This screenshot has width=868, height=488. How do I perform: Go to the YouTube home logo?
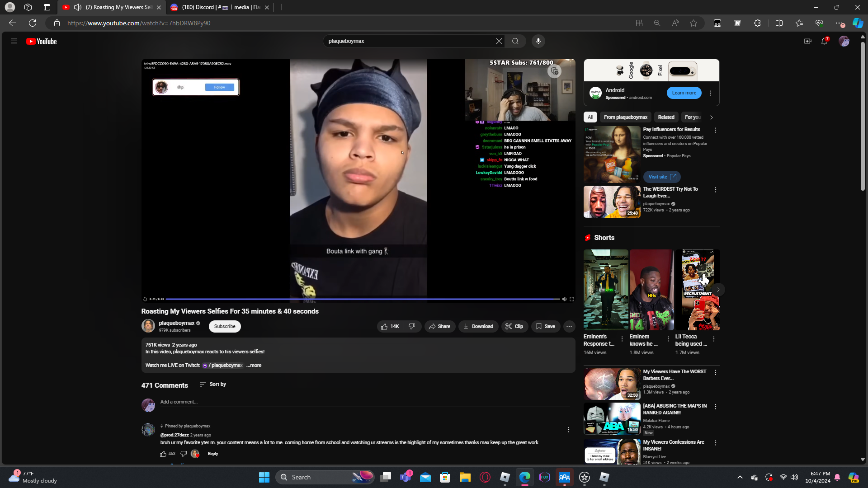pyautogui.click(x=42, y=41)
